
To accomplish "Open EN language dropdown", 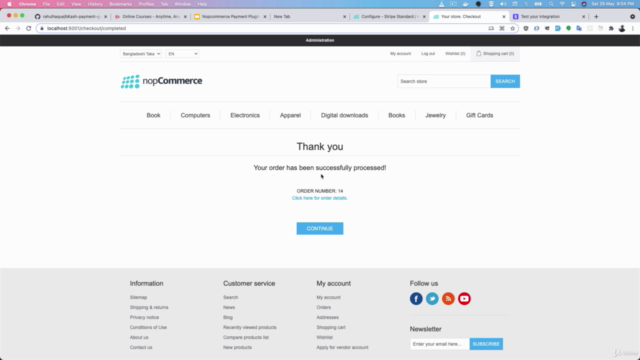I will 182,54.
